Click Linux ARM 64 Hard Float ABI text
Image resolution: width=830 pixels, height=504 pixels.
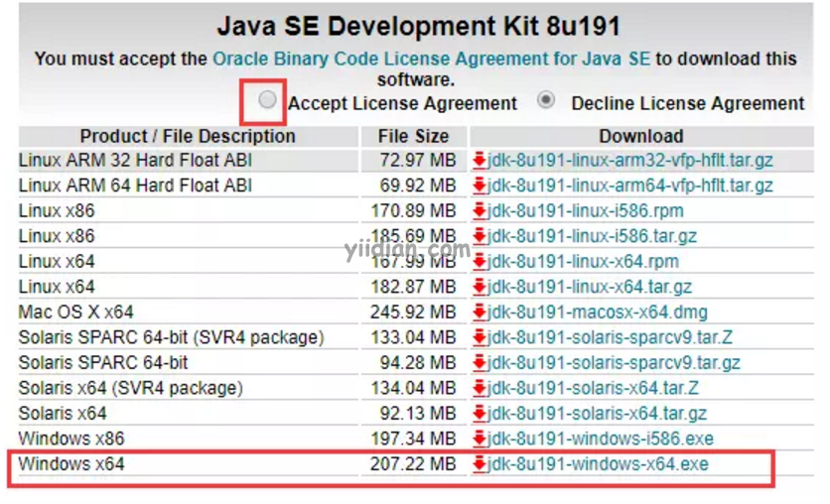tap(135, 186)
